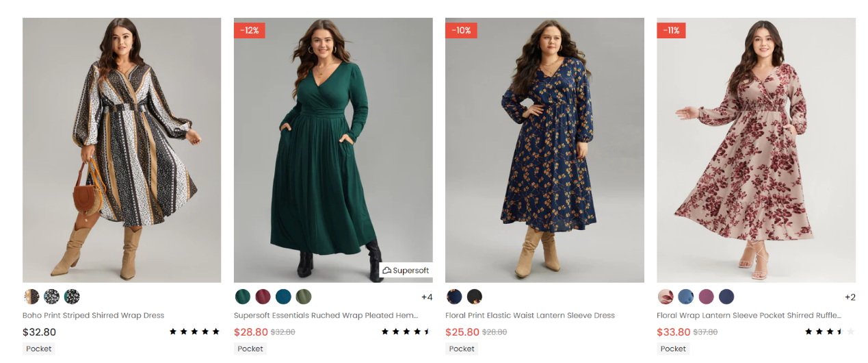
Task: Open the dark green wrap dress photo
Action: click(x=333, y=150)
